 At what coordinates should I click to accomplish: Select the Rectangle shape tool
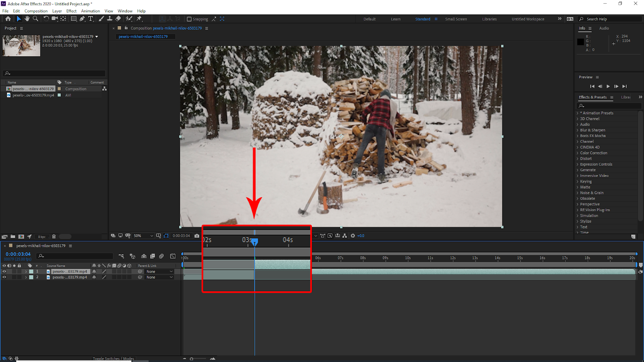point(74,19)
